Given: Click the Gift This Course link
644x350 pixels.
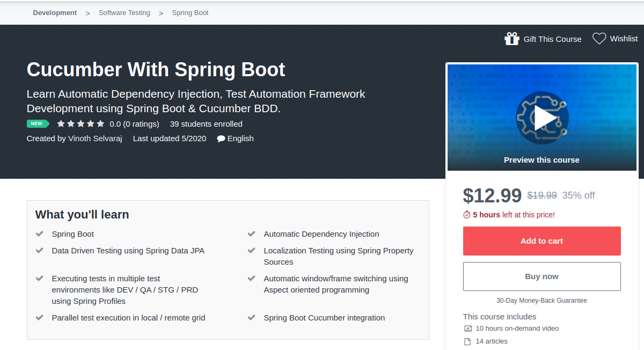Looking at the screenshot, I should 552,39.
